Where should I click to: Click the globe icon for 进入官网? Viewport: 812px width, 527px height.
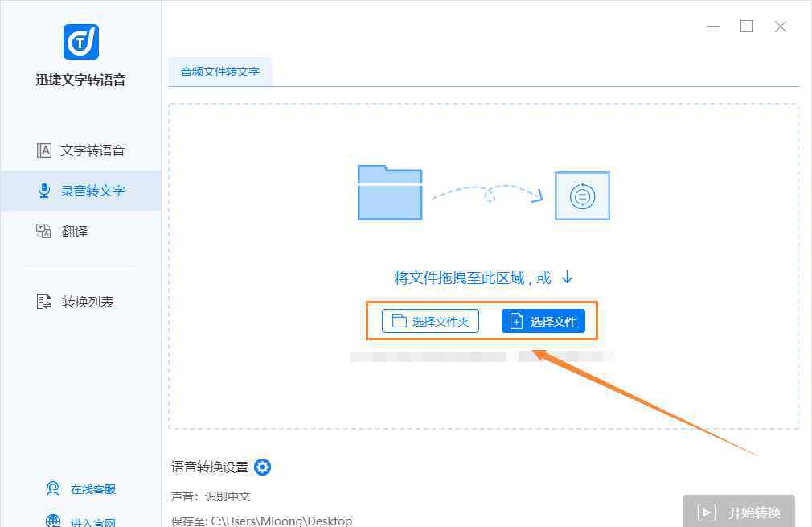(53, 521)
